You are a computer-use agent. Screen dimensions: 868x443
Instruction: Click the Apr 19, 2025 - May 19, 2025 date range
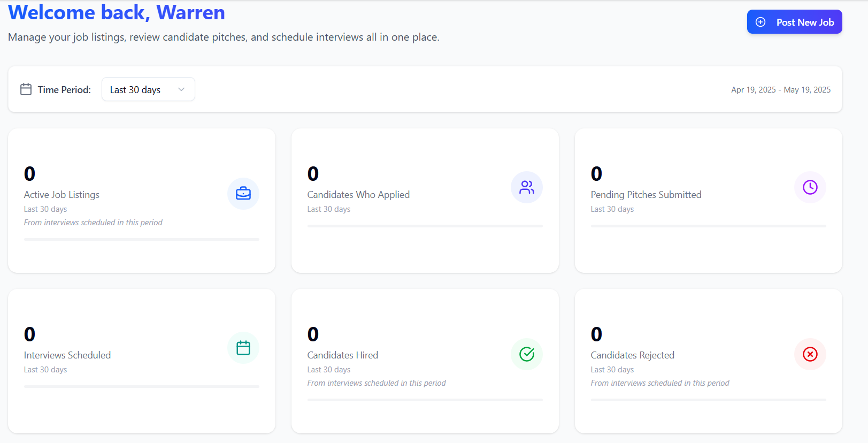click(781, 90)
